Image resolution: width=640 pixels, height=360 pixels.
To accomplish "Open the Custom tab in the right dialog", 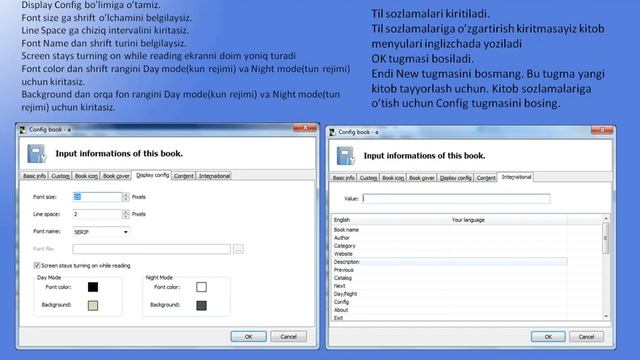I will [x=368, y=178].
